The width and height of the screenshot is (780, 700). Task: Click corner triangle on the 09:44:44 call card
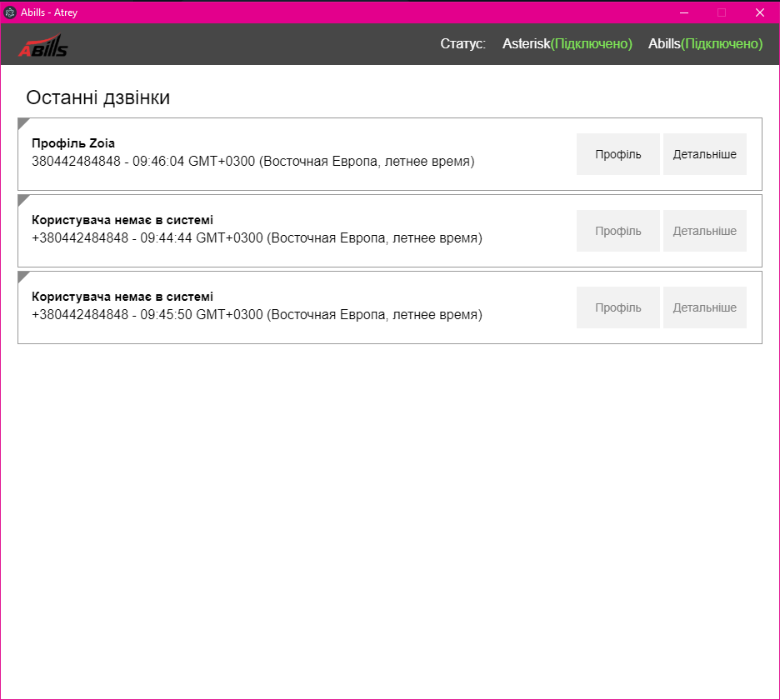point(22,199)
